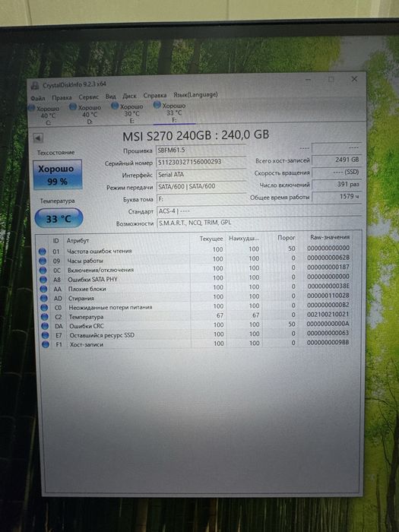
Task: Open the Вид menu
Action: coord(111,97)
